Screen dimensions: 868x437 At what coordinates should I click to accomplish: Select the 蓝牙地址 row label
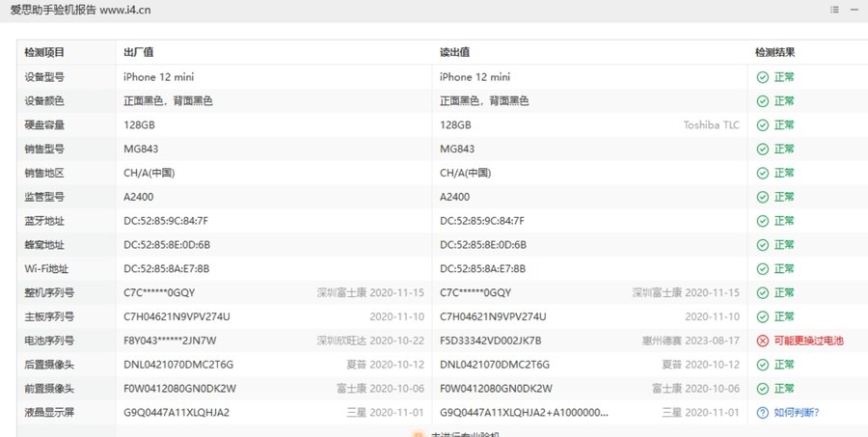[44, 221]
